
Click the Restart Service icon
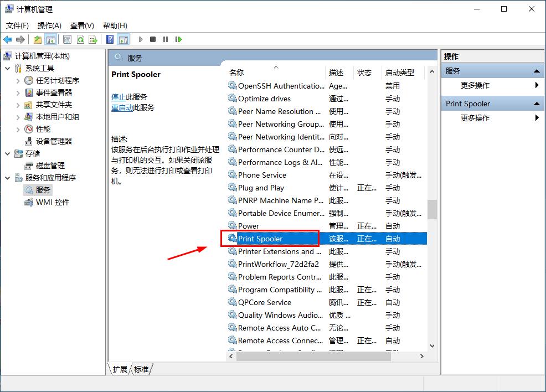click(178, 39)
